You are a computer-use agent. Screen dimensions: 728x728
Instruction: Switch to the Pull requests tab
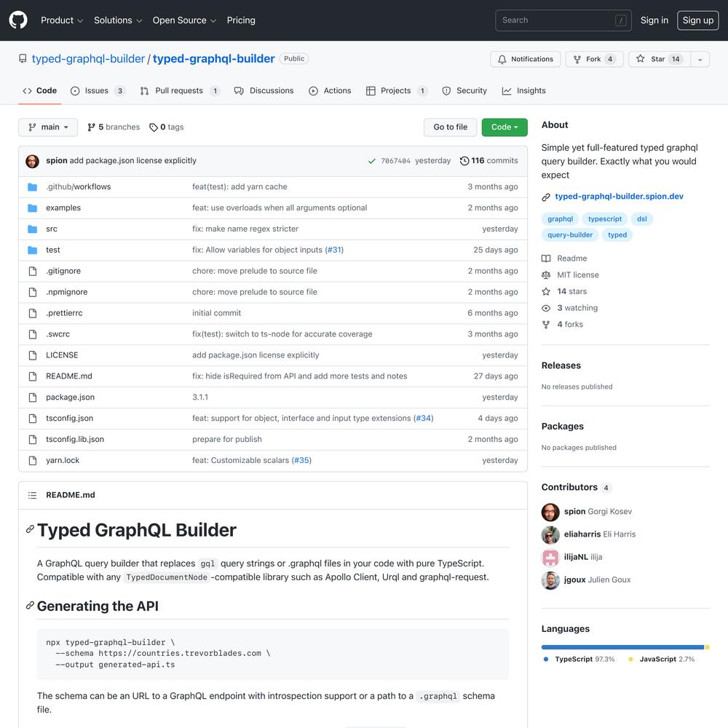pos(179,90)
